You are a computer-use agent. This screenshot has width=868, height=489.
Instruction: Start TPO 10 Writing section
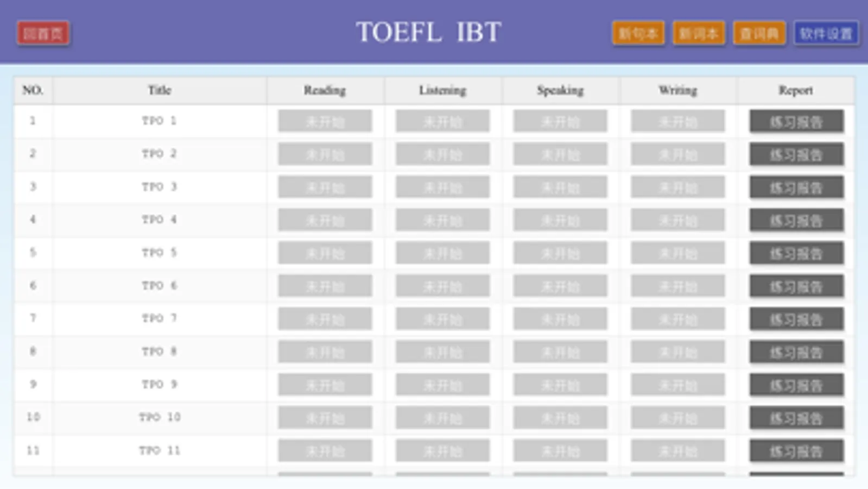677,418
